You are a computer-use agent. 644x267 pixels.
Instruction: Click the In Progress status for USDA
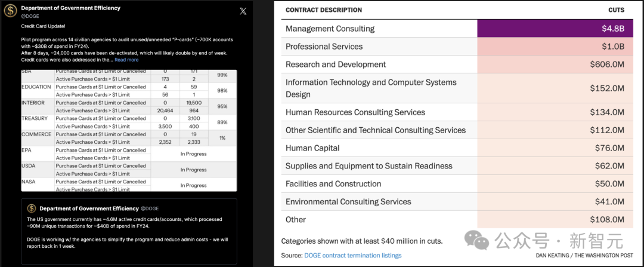[x=193, y=170]
